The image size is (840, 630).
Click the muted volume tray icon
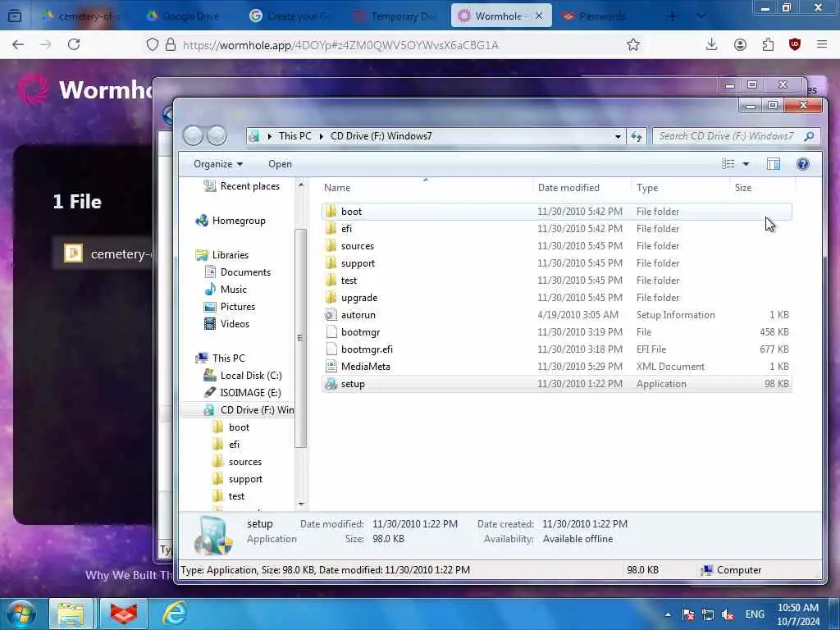(x=728, y=614)
